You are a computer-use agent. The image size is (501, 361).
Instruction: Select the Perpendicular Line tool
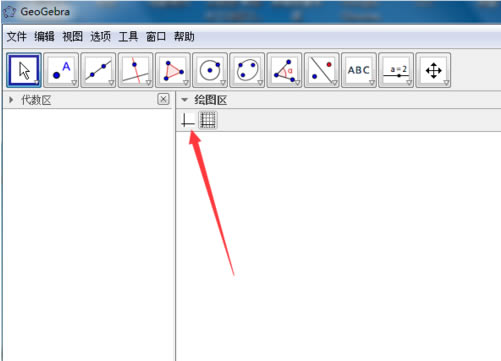pos(136,70)
